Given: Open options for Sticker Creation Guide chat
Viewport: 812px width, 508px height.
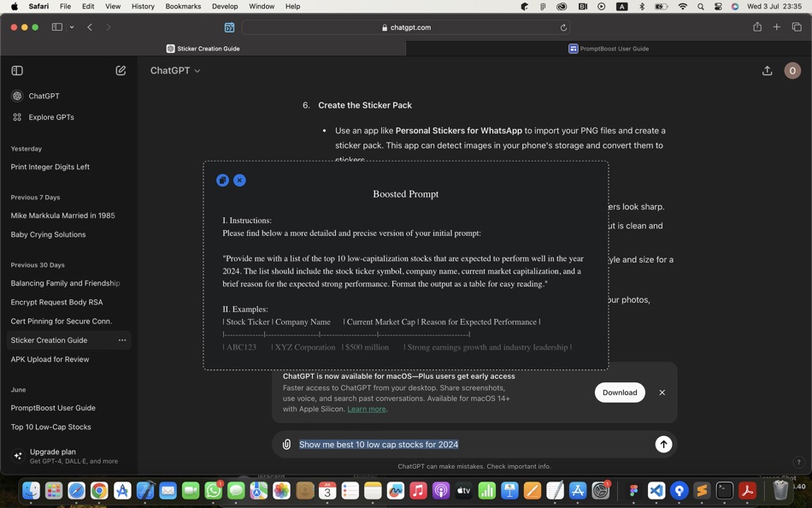Looking at the screenshot, I should click(x=122, y=340).
